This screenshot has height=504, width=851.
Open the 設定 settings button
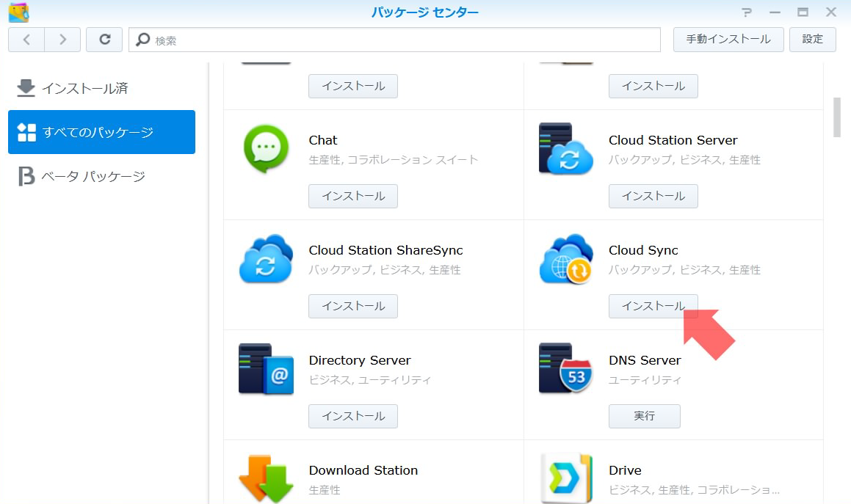coord(812,40)
